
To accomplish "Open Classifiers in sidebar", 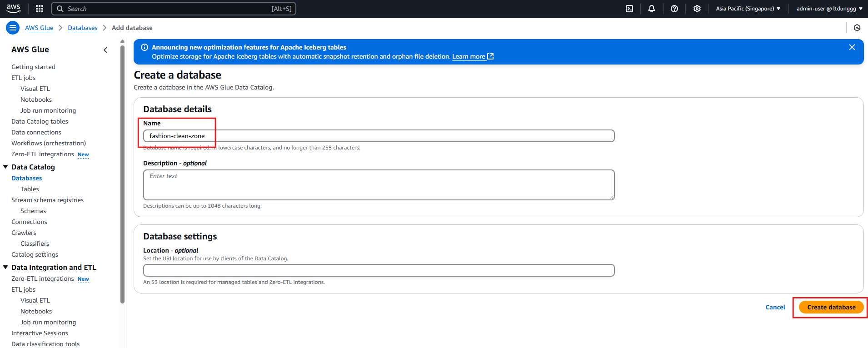I will coord(35,244).
